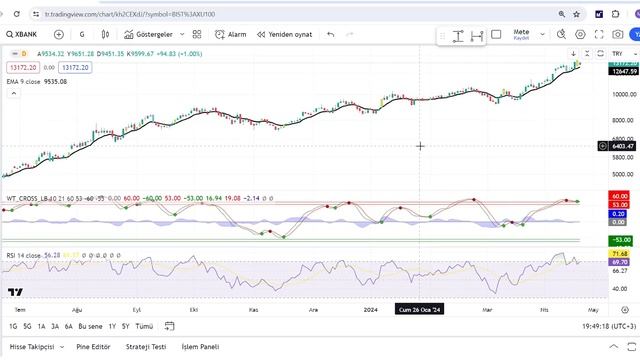Open the Hisse Takipçisi tab
640x360 pixels.
coord(32,347)
